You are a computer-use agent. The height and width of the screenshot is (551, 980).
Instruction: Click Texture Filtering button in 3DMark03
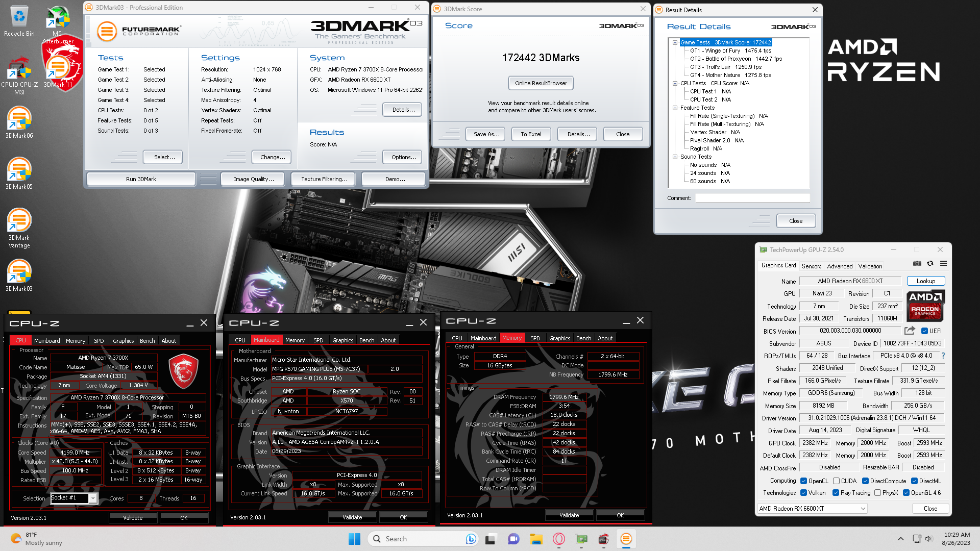coord(324,179)
